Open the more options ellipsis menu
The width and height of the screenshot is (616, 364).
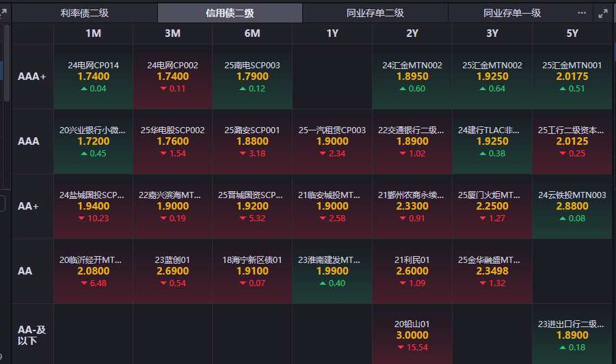[582, 13]
